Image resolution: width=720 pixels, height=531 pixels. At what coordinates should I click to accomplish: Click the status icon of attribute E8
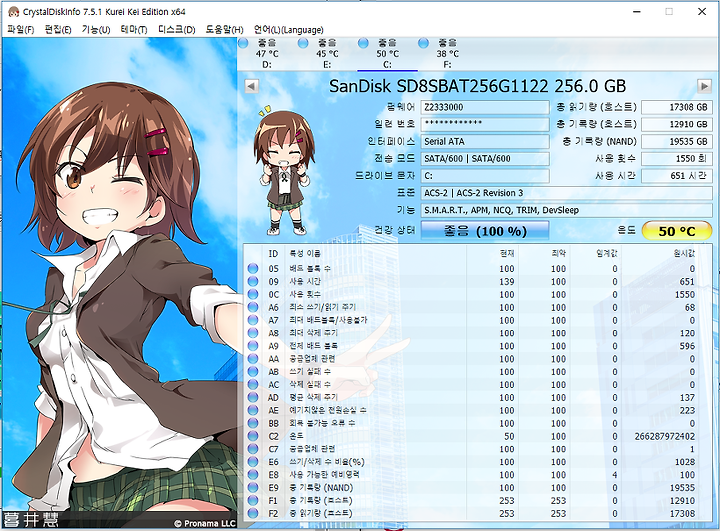pyautogui.click(x=253, y=474)
